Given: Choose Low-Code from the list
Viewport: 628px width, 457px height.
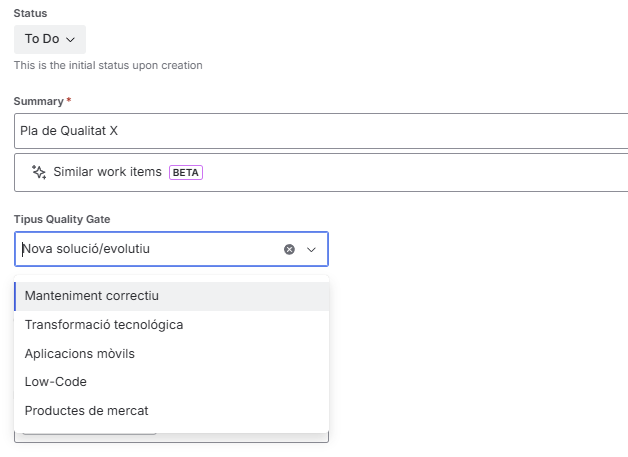Looking at the screenshot, I should pyautogui.click(x=171, y=382).
